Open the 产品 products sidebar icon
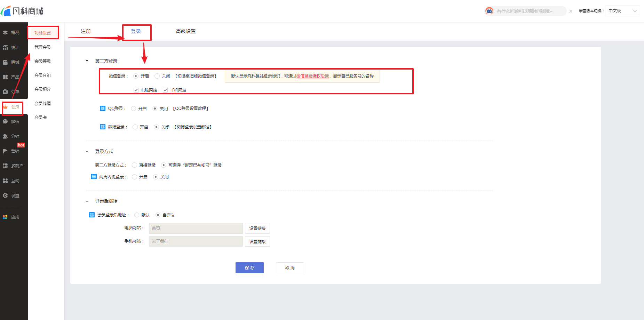644x320 pixels. (x=5, y=77)
